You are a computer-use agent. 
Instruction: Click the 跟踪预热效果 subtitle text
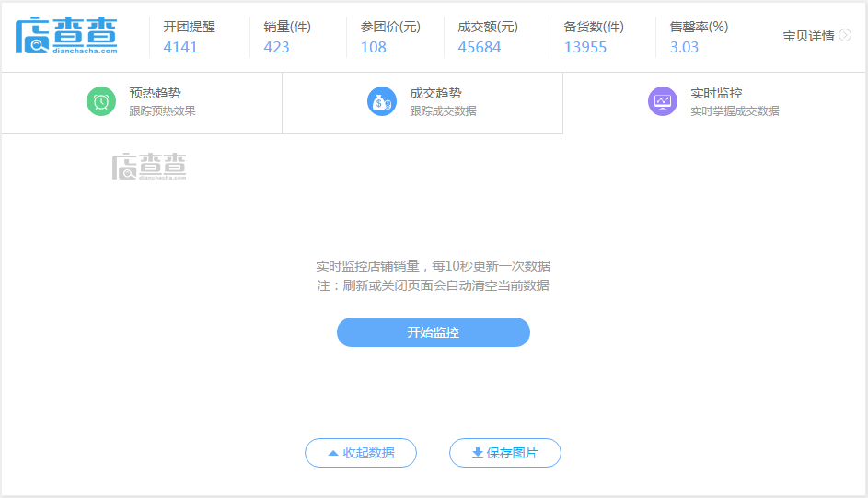coord(162,111)
